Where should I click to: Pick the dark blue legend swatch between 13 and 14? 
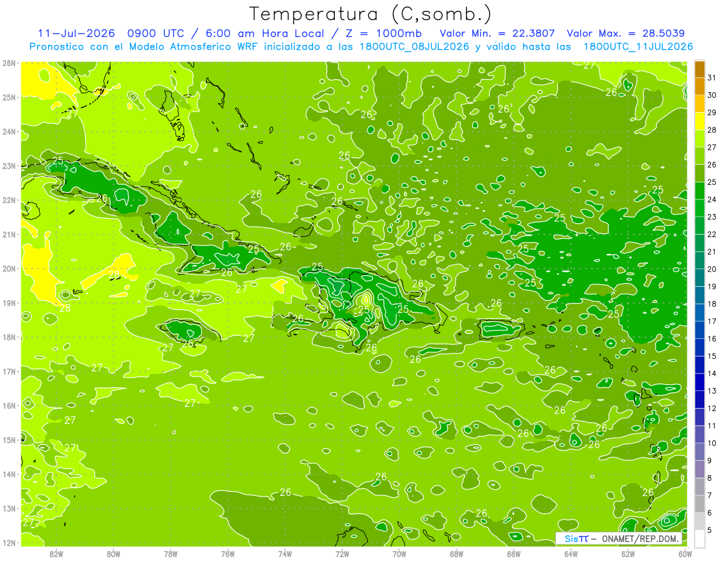coord(699,382)
